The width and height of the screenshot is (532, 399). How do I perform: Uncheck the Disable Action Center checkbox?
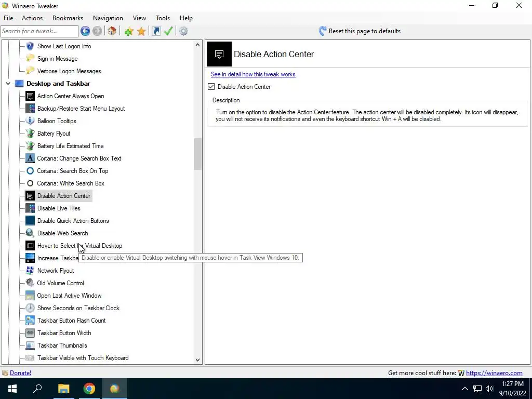coord(211,87)
